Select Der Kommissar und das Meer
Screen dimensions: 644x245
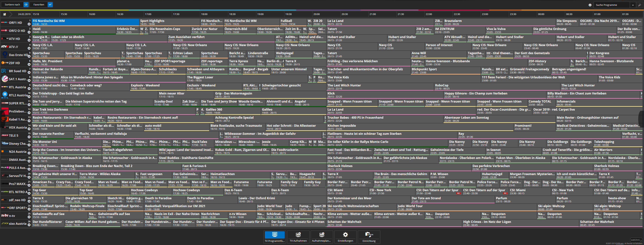(x=369, y=200)
